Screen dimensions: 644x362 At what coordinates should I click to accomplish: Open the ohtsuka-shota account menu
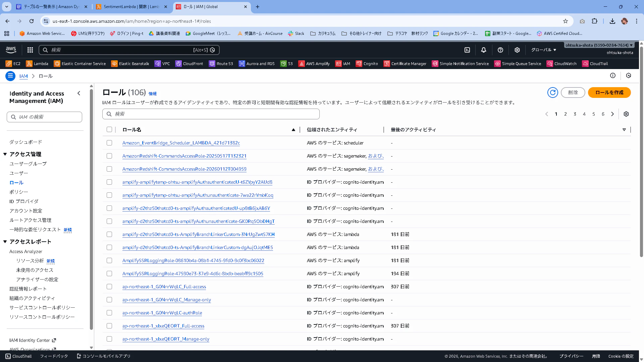pos(599,45)
